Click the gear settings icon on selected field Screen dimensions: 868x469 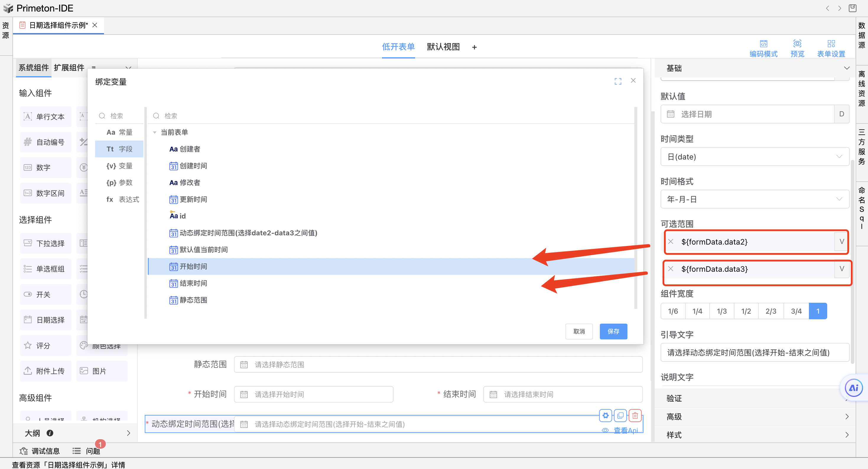[605, 416]
